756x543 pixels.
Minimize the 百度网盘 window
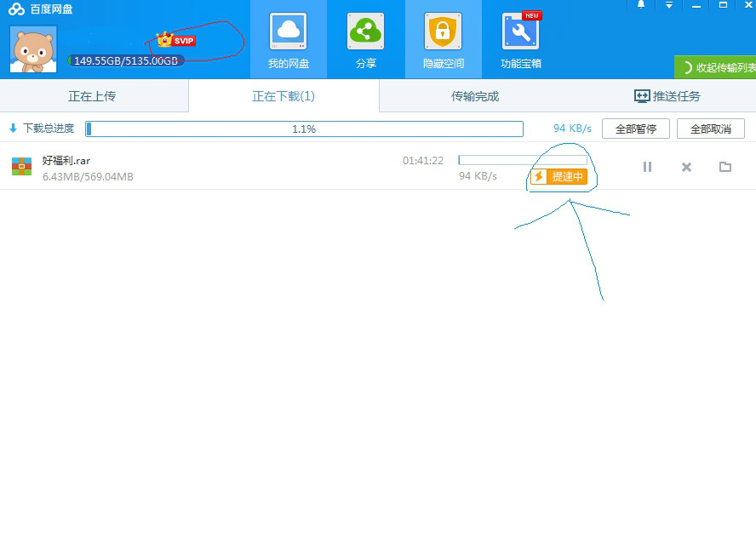pos(696,5)
